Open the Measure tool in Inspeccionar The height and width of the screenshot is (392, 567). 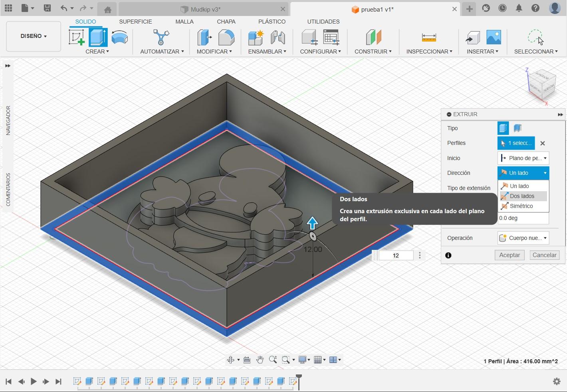tap(429, 38)
